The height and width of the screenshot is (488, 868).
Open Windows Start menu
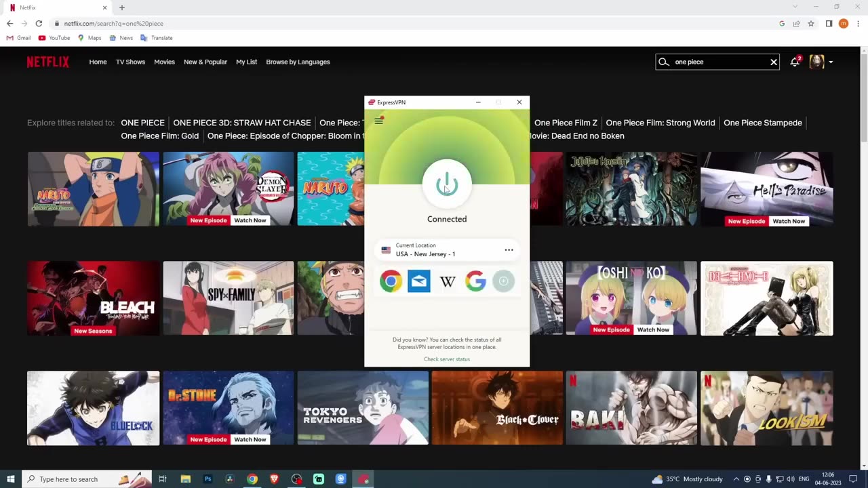pos(11,479)
